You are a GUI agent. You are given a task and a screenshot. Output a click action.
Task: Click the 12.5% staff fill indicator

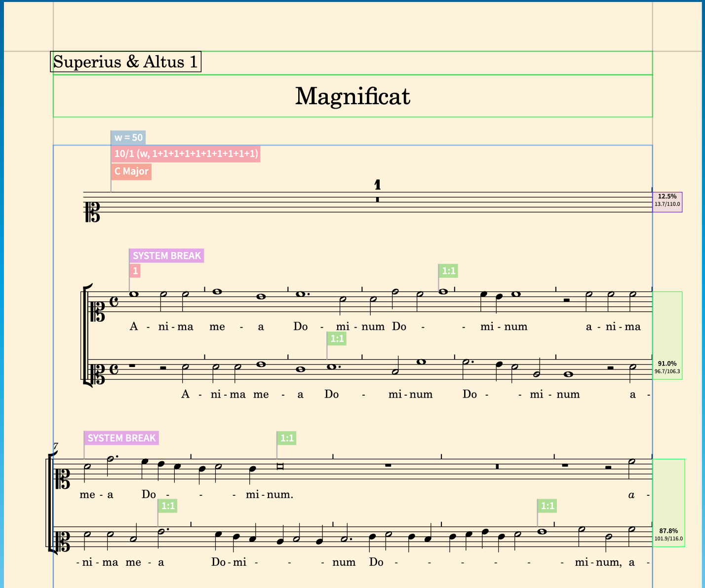[667, 202]
